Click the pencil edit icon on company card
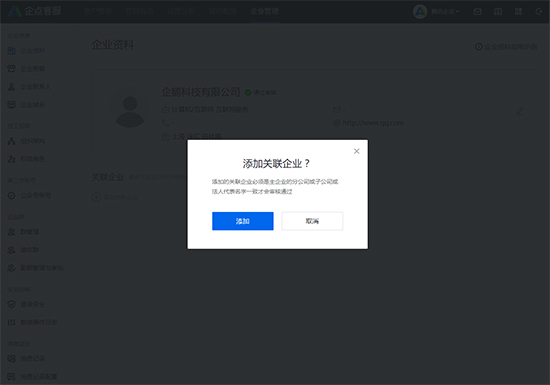The width and height of the screenshot is (550, 385). point(520,112)
